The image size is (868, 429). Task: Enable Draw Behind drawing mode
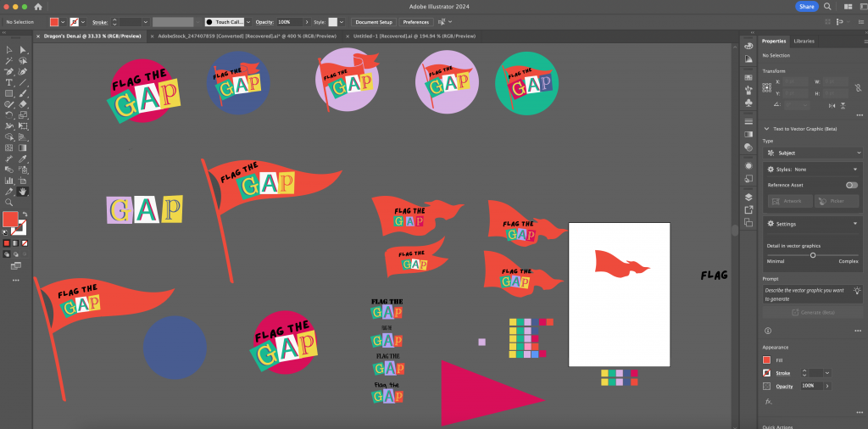[x=15, y=254]
